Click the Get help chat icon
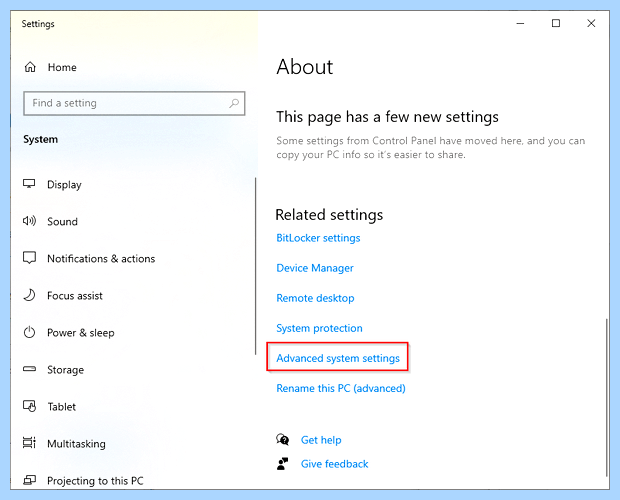 (x=282, y=440)
